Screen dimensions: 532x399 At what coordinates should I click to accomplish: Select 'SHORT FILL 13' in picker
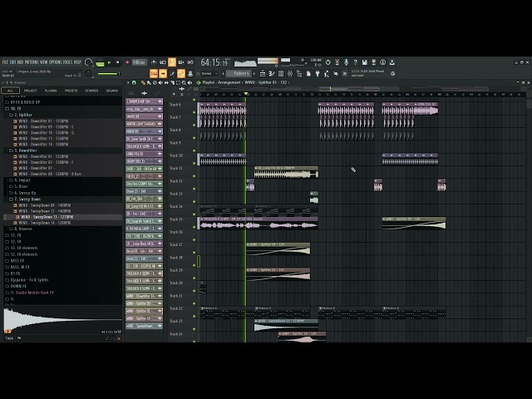144,161
